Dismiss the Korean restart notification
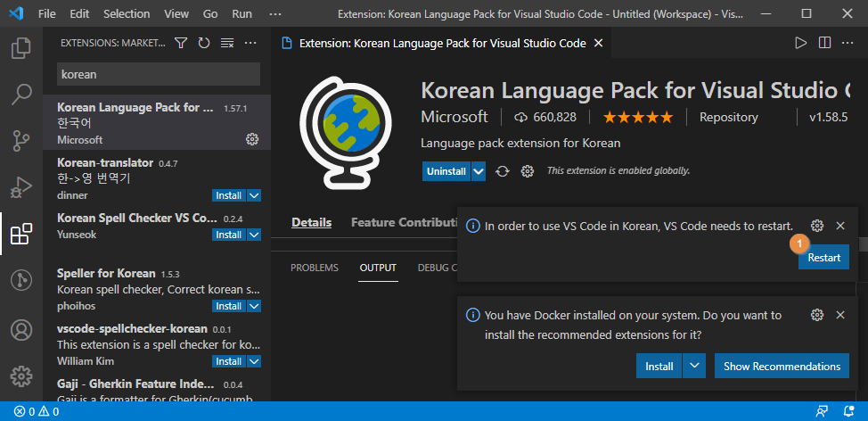The image size is (868, 421). coord(840,226)
